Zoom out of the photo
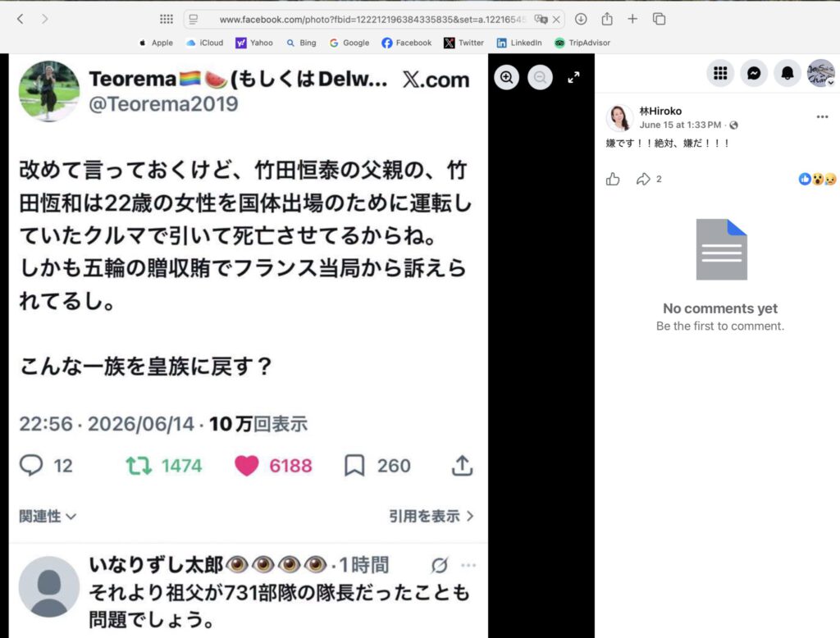The height and width of the screenshot is (638, 840). [540, 78]
